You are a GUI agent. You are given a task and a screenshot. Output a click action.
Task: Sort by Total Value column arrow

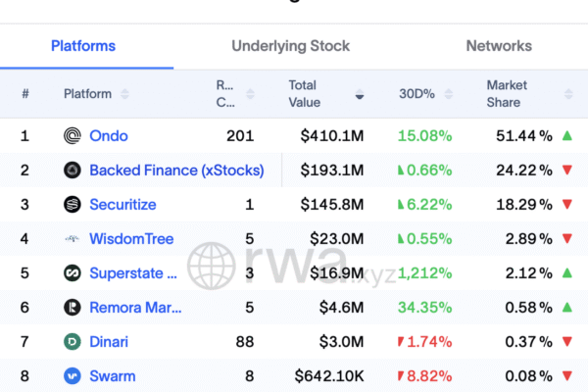coord(359,95)
